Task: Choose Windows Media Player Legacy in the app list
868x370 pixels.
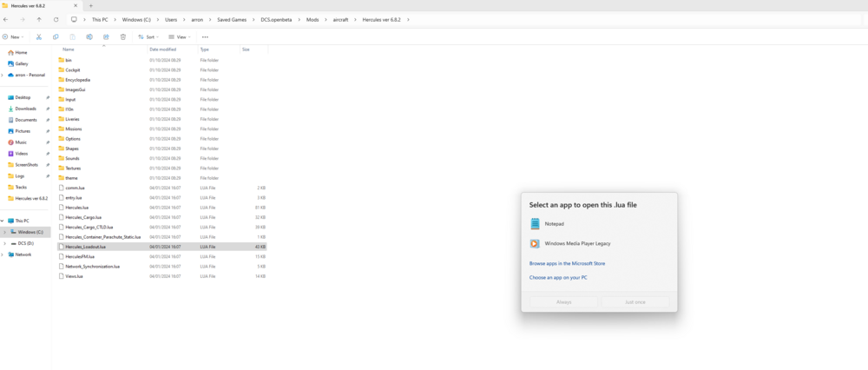Action: pyautogui.click(x=598, y=243)
